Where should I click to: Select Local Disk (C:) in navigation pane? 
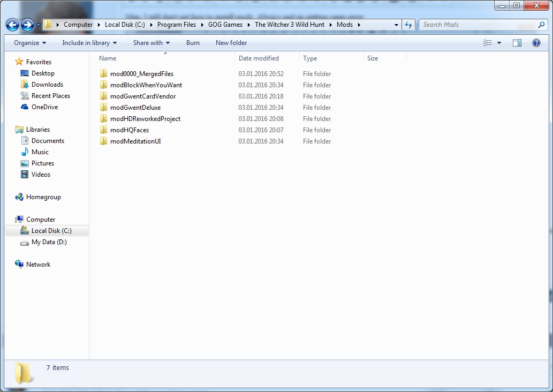pyautogui.click(x=47, y=231)
